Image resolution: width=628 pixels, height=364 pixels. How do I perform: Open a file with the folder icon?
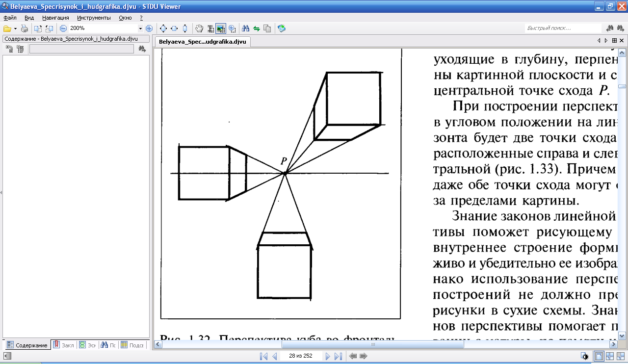point(7,28)
